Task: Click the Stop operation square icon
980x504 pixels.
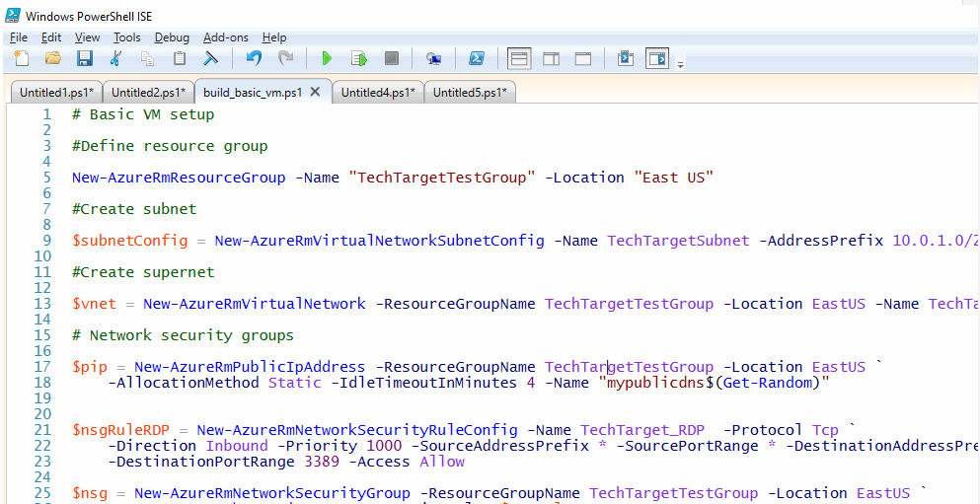Action: [391, 59]
